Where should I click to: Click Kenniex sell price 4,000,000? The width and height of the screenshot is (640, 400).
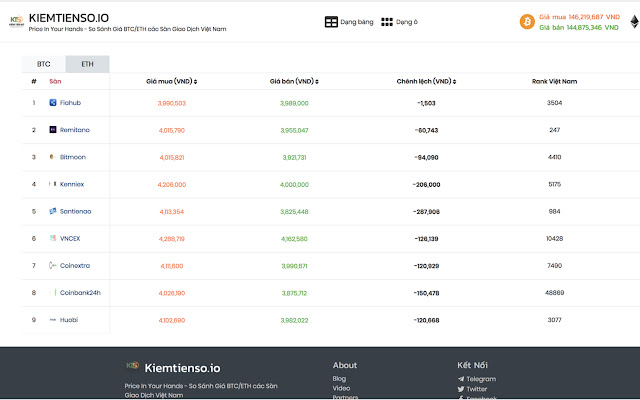click(x=294, y=185)
